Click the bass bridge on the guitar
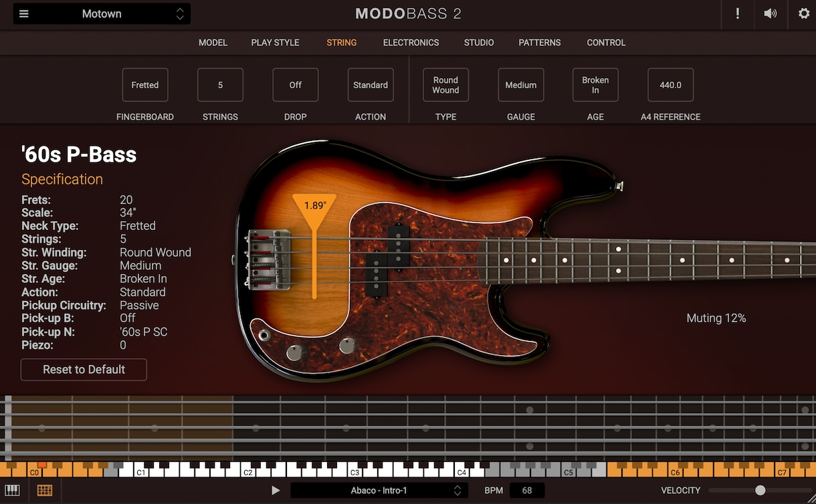 (x=270, y=259)
